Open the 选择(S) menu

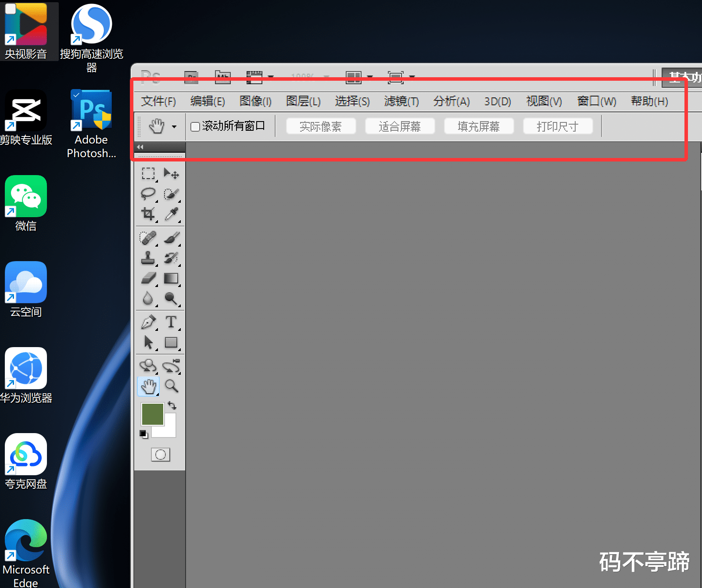pos(352,101)
